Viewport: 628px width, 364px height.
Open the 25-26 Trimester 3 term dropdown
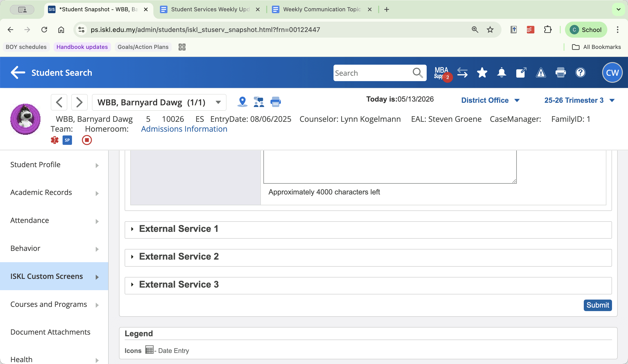click(579, 100)
